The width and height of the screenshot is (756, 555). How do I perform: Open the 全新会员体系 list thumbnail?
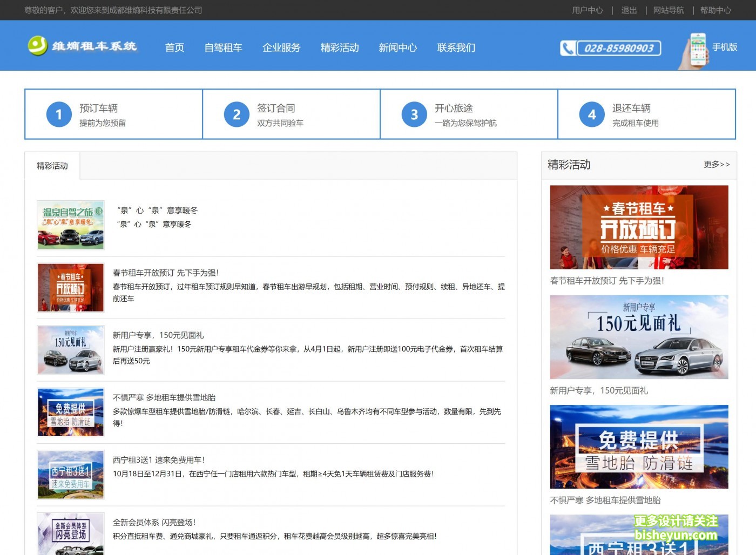(71, 533)
